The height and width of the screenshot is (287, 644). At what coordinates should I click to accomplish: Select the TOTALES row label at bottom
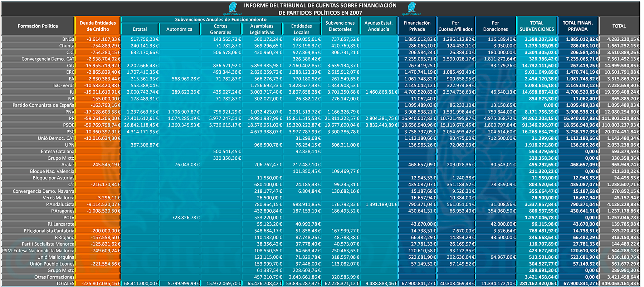pos(65,283)
